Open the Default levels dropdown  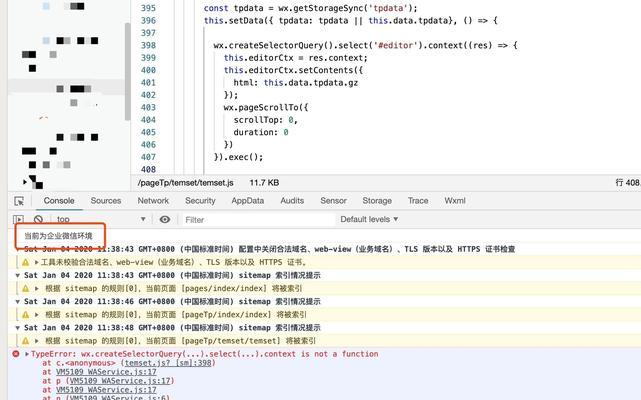[x=369, y=219]
